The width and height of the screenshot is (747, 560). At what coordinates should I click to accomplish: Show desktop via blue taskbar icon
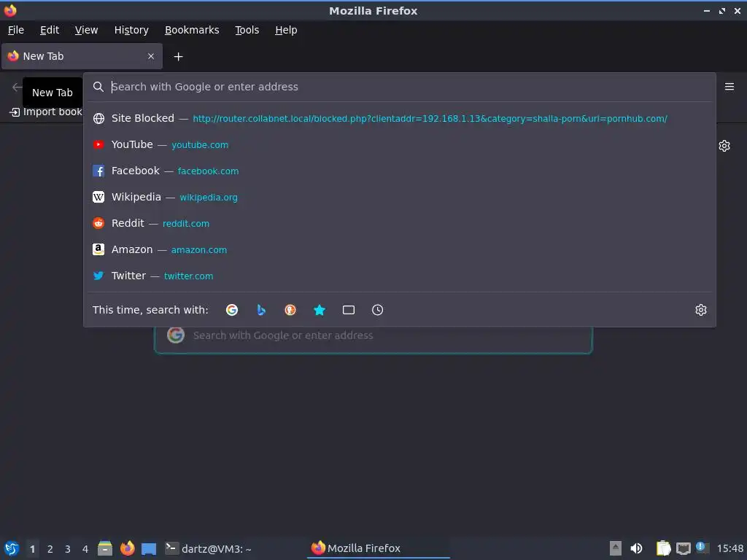[149, 549]
